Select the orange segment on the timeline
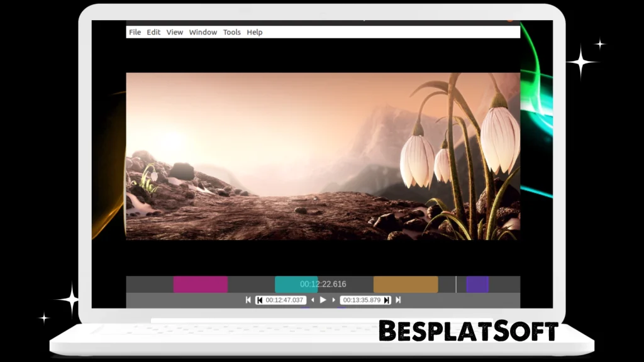644x362 pixels. pyautogui.click(x=406, y=285)
